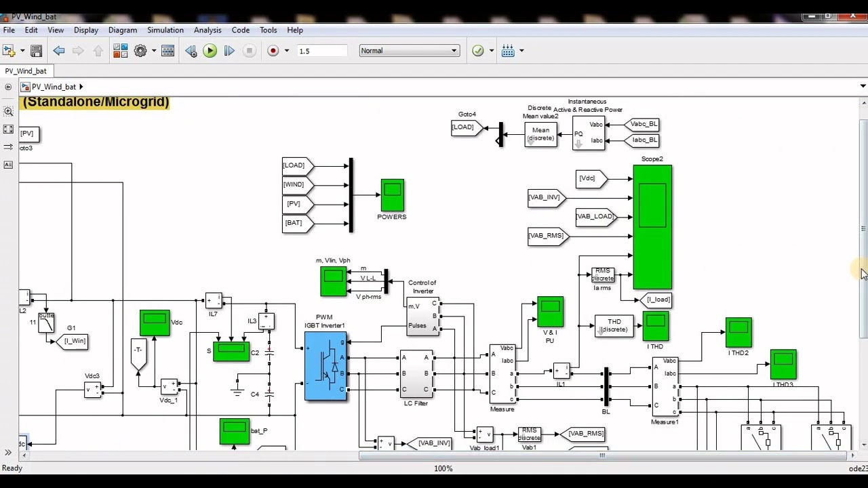Expand the Model Advisor dropdown arrow
Viewport: 868px width, 488px height.
coord(491,51)
